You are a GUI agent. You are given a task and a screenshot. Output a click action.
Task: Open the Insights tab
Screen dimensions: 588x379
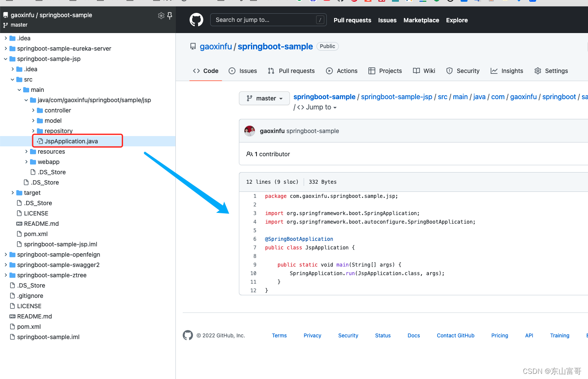pyautogui.click(x=507, y=71)
